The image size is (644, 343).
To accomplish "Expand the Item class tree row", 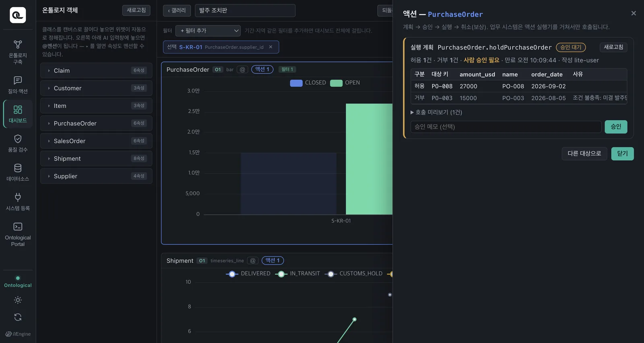I will coord(96,106).
